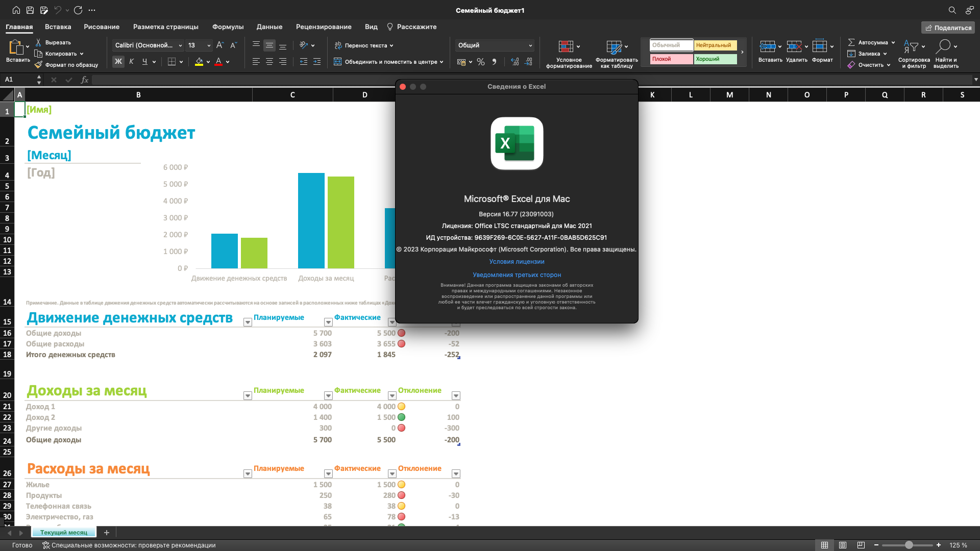Click the Save icon in title bar
Viewport: 980px width, 551px height.
pyautogui.click(x=30, y=10)
